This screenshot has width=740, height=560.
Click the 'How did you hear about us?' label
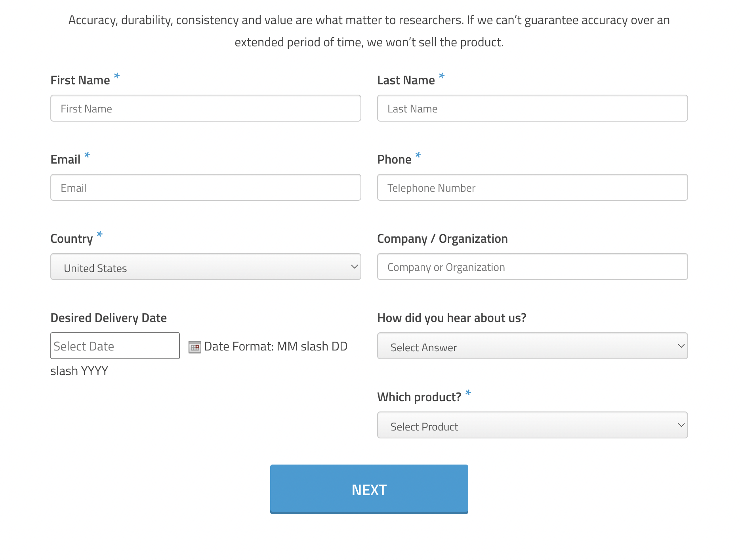[x=452, y=318]
